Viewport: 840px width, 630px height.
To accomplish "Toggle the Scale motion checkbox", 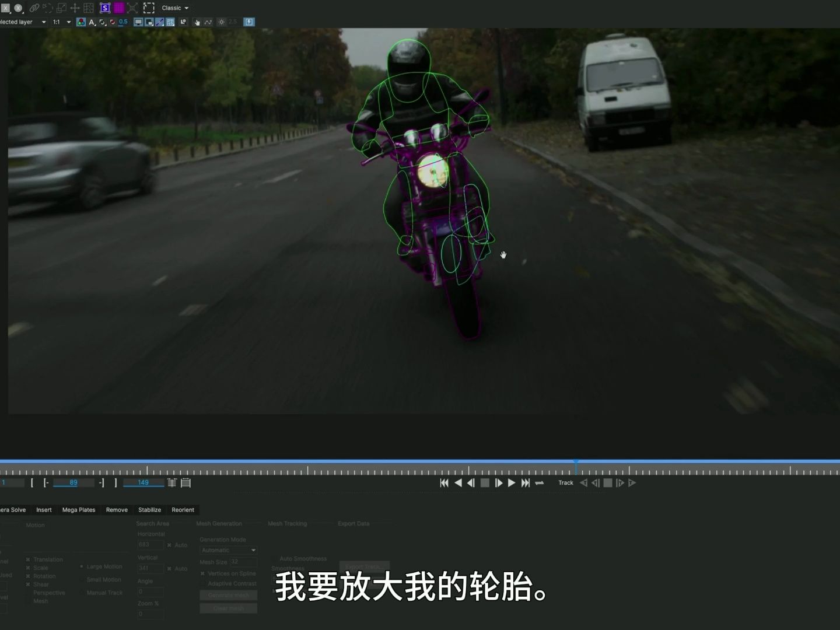I will [28, 568].
